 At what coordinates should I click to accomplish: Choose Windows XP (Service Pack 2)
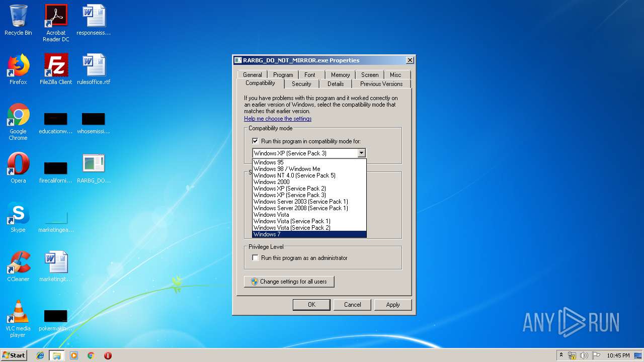[309, 189]
